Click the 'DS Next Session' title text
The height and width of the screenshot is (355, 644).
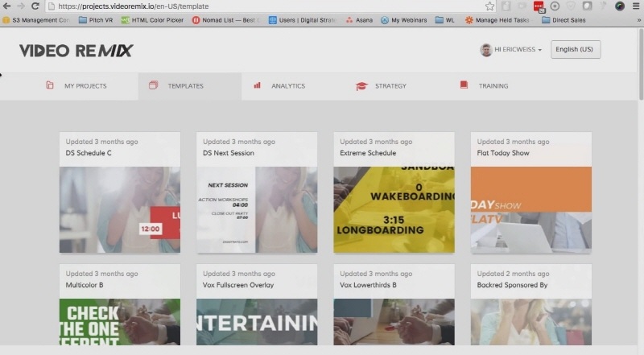click(229, 153)
